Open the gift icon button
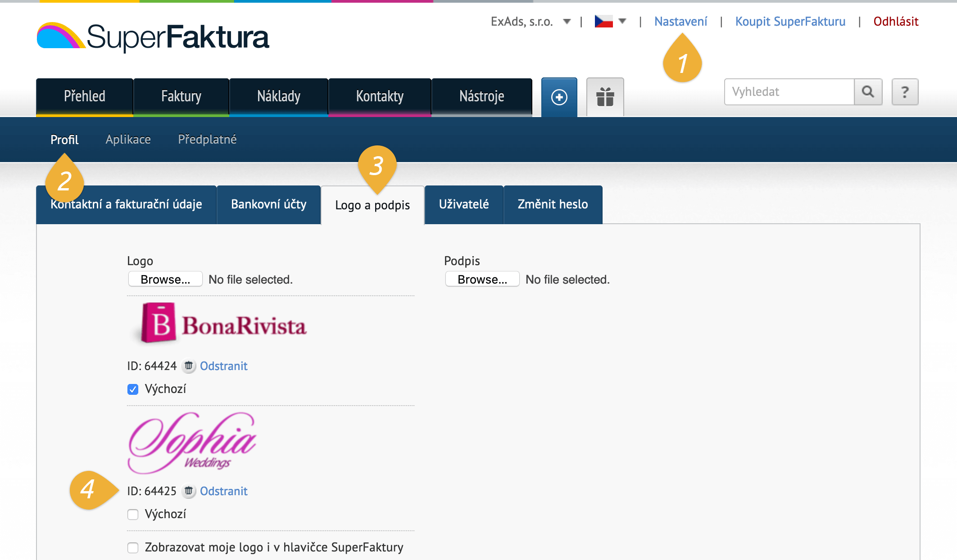The height and width of the screenshot is (560, 957). [x=605, y=97]
